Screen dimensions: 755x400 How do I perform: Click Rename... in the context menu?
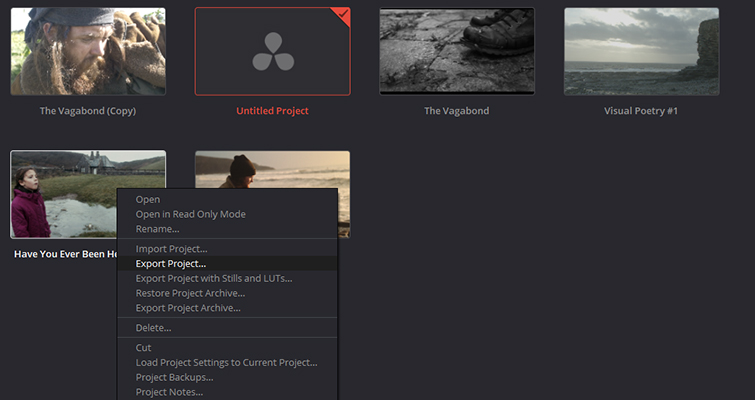(157, 229)
